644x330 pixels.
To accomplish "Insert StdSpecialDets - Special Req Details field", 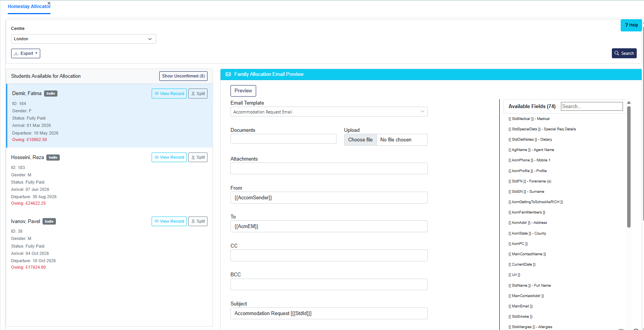I will (x=542, y=129).
